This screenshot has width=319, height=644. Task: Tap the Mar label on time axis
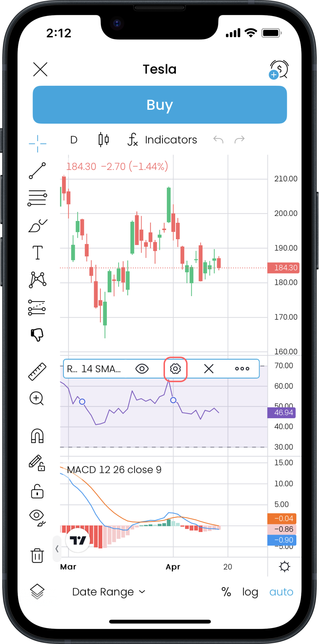[68, 567]
